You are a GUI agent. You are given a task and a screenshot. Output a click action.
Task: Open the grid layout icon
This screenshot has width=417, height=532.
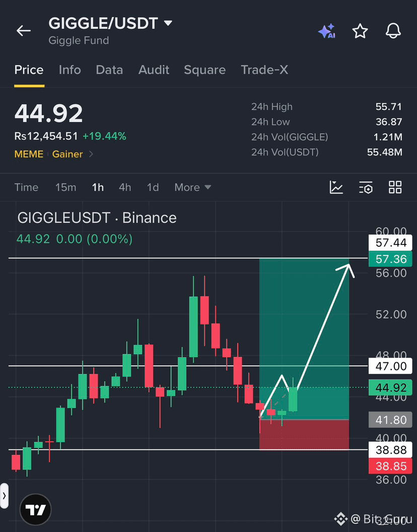pos(395,187)
